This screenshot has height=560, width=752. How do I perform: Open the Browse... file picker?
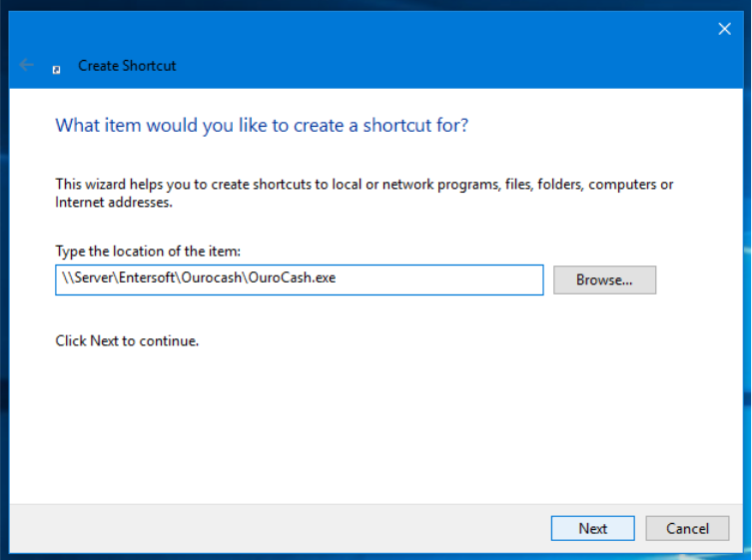(604, 280)
